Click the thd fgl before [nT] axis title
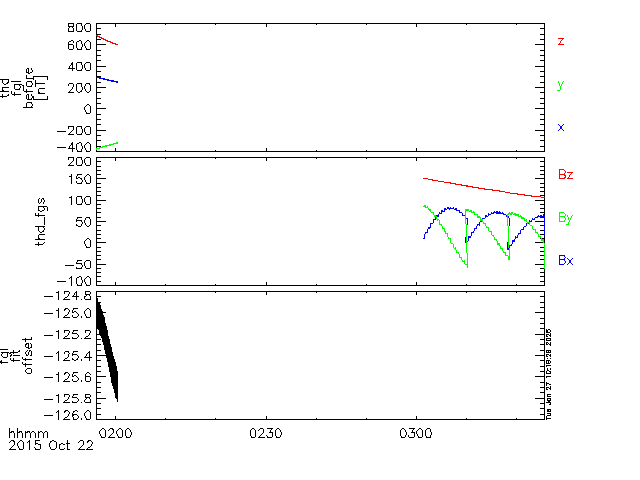The image size is (640, 480). 24,88
